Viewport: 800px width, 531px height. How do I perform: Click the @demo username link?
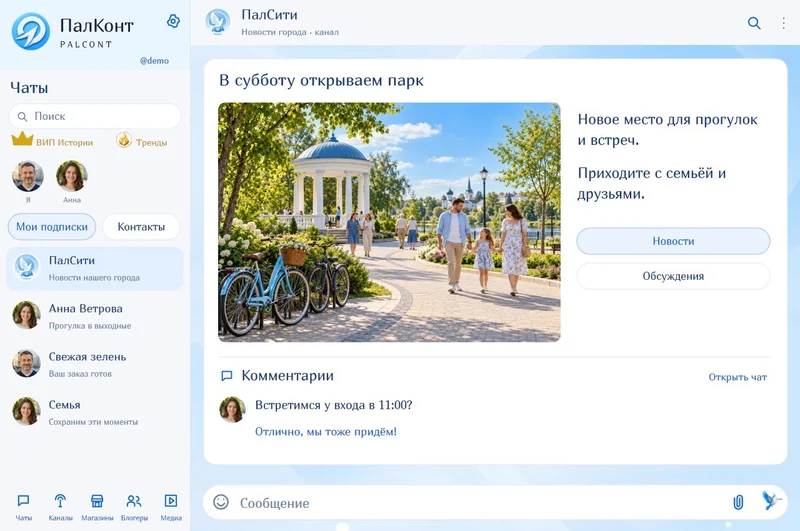[x=154, y=60]
